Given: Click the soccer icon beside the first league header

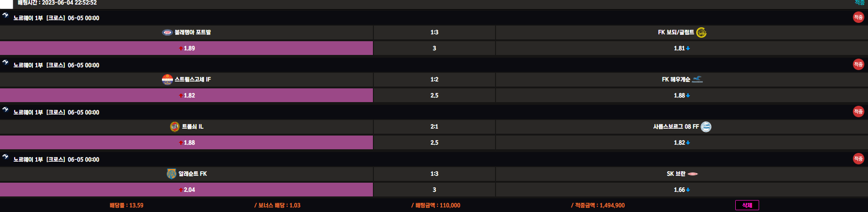Looking at the screenshot, I should (5, 15).
